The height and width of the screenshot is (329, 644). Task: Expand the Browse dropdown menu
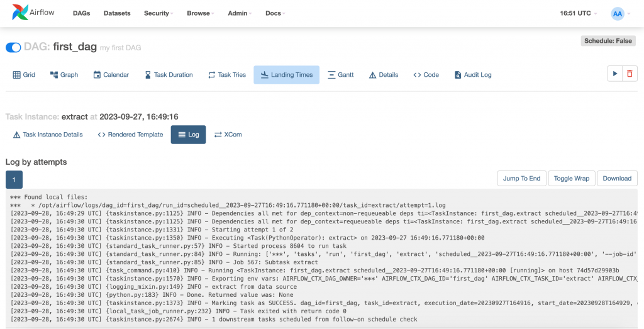[201, 13]
